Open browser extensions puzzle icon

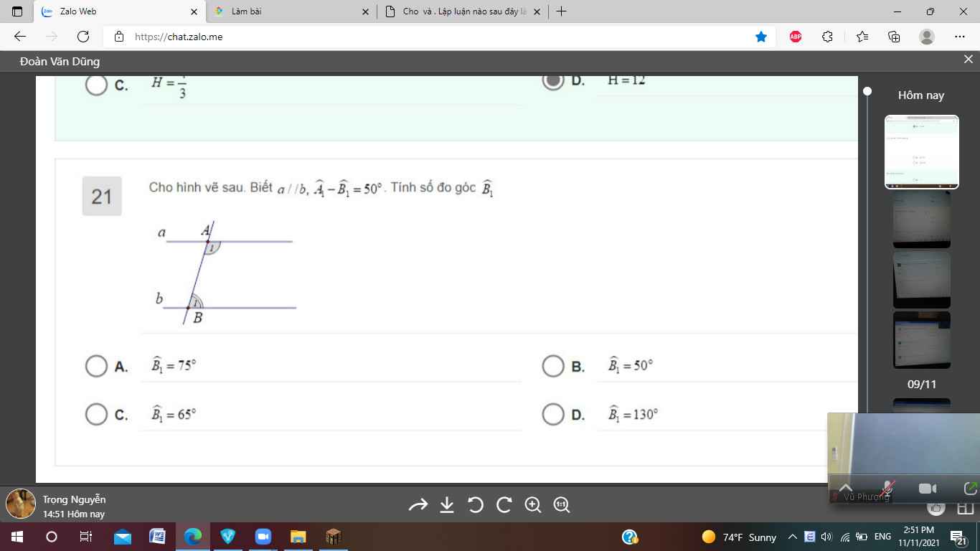click(x=827, y=37)
